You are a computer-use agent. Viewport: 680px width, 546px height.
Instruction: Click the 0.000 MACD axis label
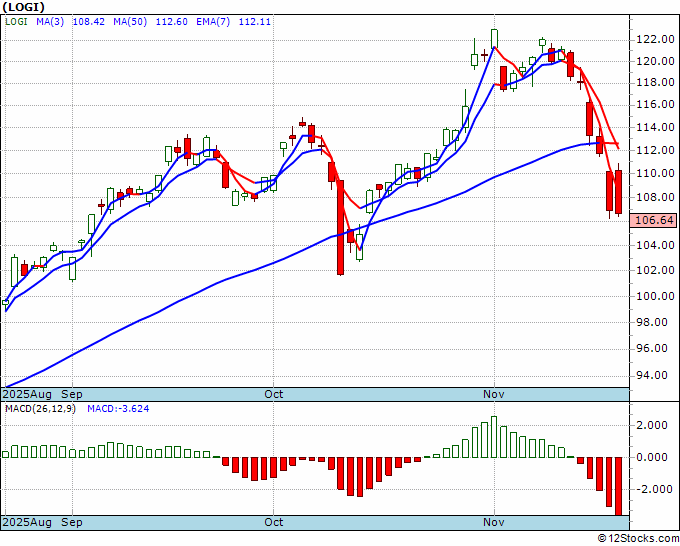pos(652,457)
